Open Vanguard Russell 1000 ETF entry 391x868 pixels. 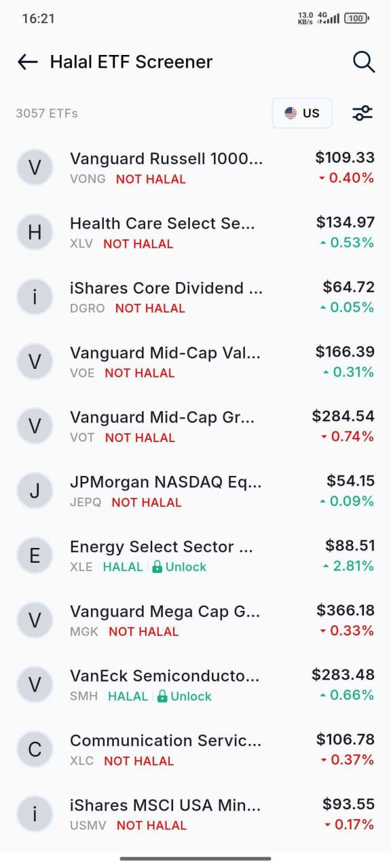pyautogui.click(x=195, y=167)
